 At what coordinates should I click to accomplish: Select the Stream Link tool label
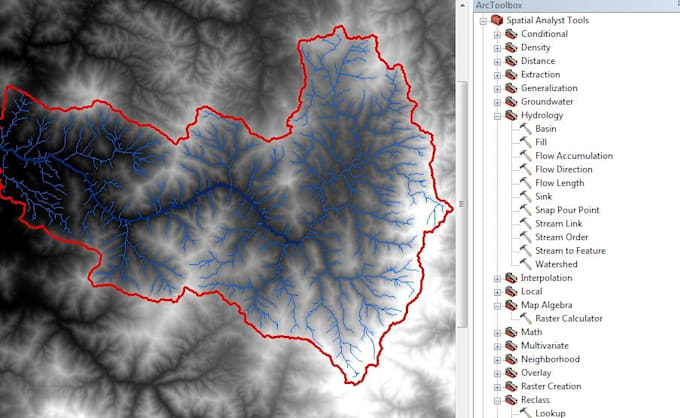[x=559, y=223]
